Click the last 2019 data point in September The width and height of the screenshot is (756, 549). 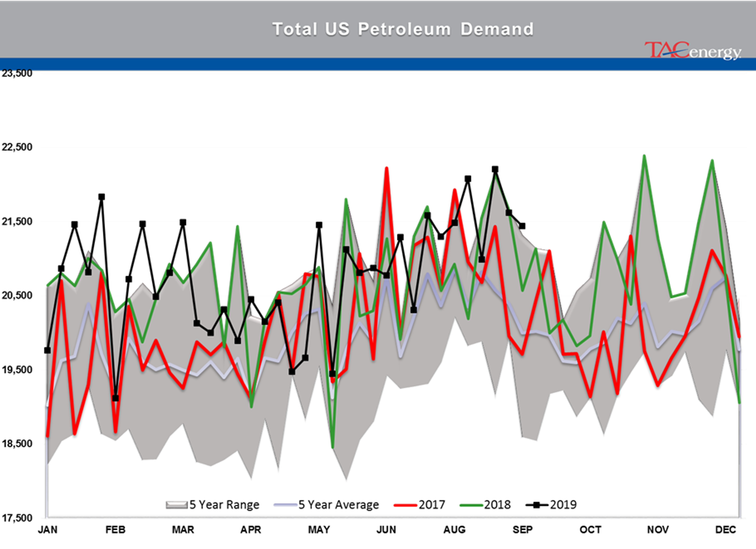pos(522,226)
